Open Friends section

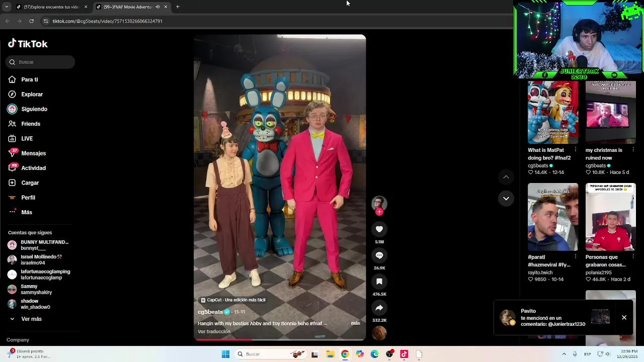[30, 124]
